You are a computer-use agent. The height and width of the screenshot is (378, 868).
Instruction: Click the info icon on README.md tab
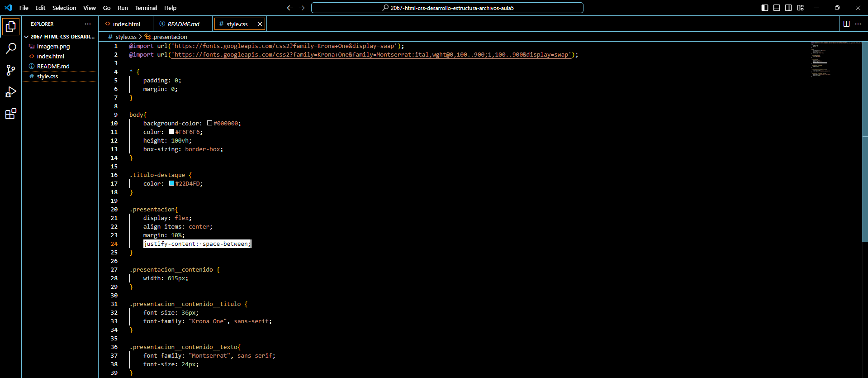pos(162,24)
